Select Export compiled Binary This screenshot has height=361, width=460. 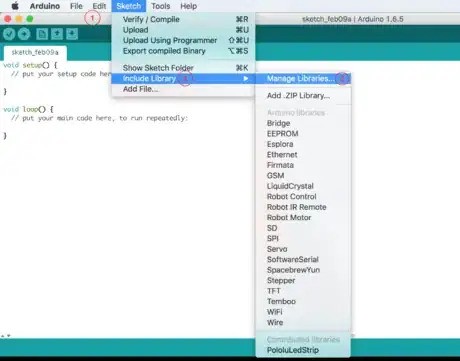coord(183,51)
